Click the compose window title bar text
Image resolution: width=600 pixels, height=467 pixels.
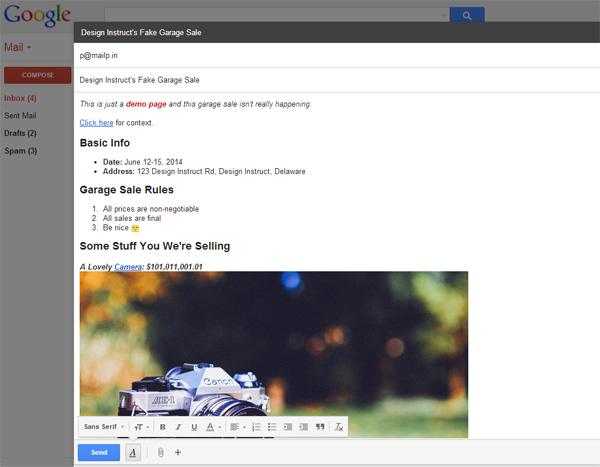pos(141,33)
